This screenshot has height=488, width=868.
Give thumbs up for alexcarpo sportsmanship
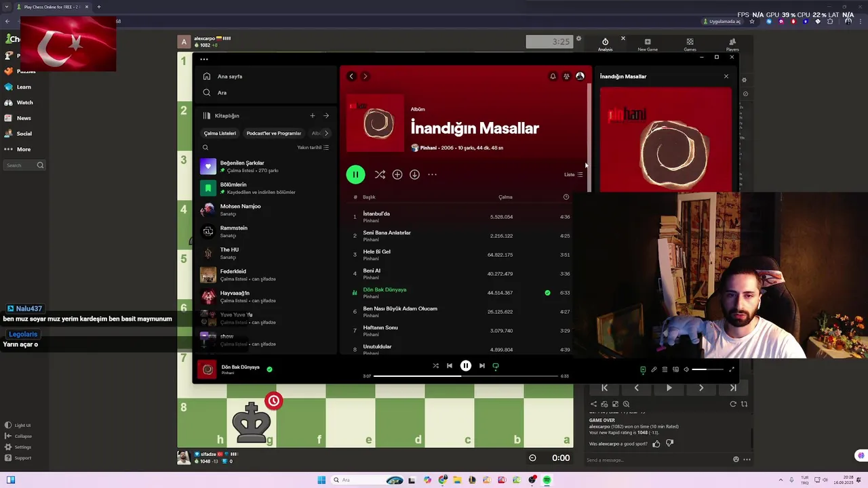[x=656, y=443]
